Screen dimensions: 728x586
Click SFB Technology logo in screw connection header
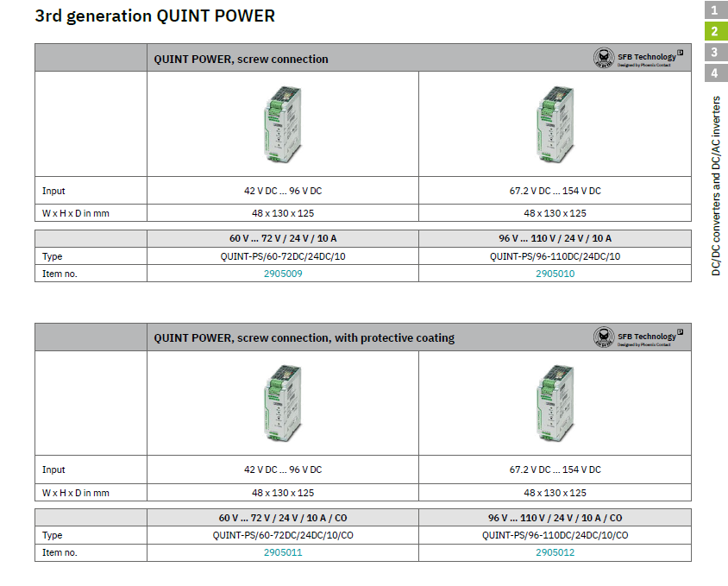[638, 58]
